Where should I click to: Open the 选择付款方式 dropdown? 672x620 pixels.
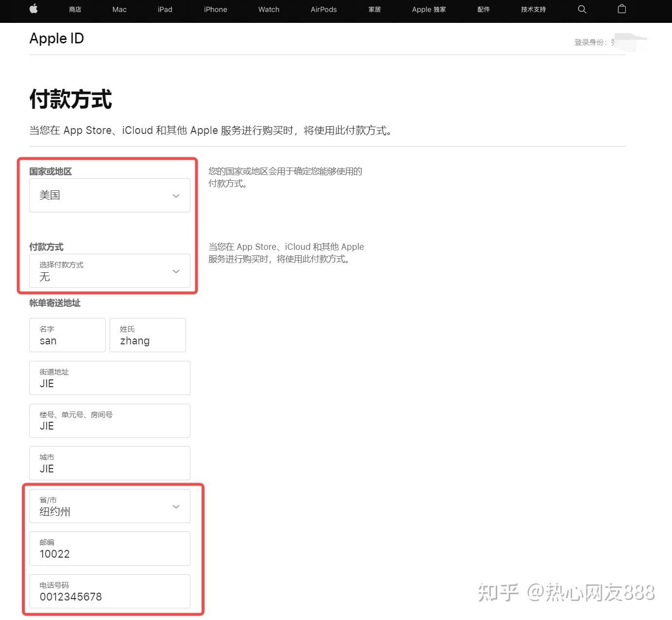[109, 271]
